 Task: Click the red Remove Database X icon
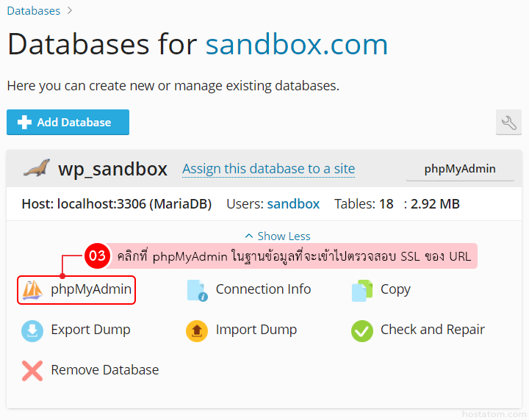pyautogui.click(x=32, y=371)
